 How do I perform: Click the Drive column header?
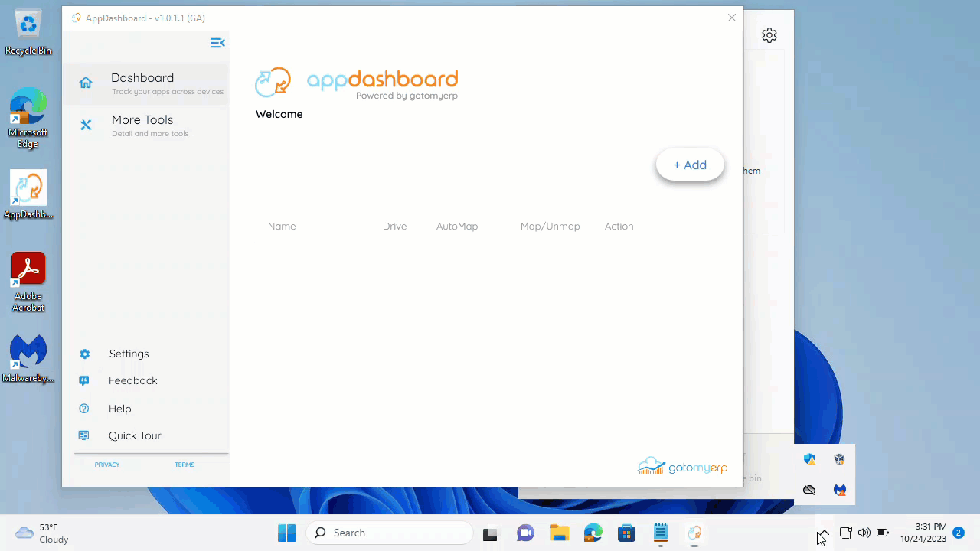(x=394, y=227)
